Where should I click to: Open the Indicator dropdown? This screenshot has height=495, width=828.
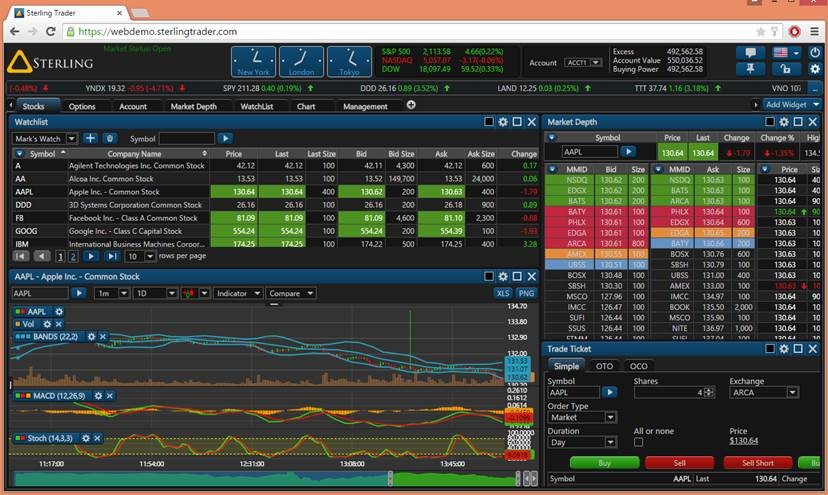click(238, 293)
